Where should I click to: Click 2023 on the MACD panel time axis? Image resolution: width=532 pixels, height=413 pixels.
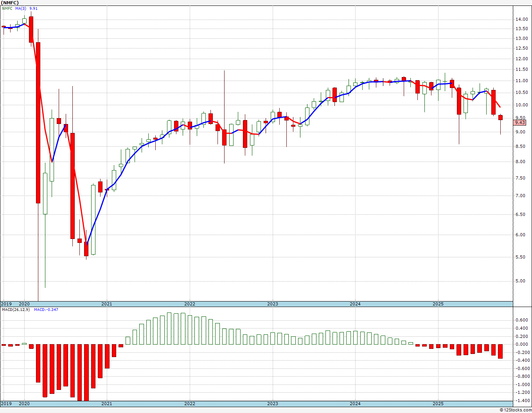tap(273, 404)
